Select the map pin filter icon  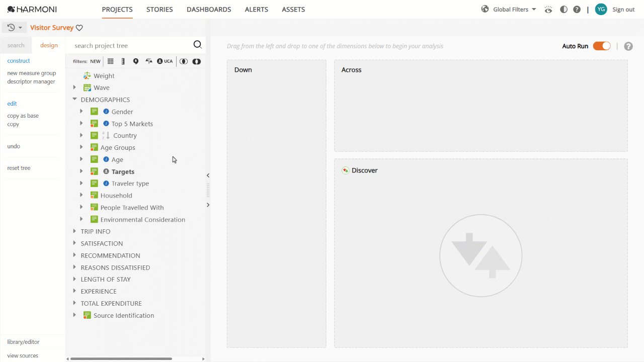(135, 61)
